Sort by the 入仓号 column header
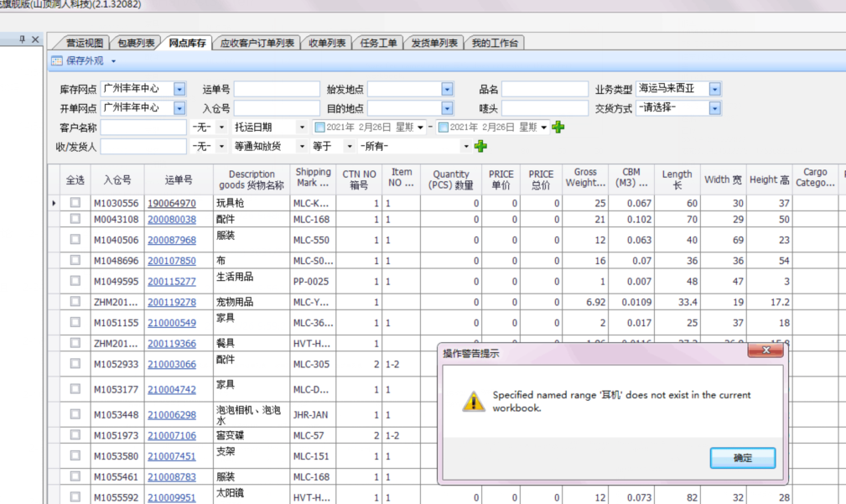This screenshot has height=504, width=846. 117,179
